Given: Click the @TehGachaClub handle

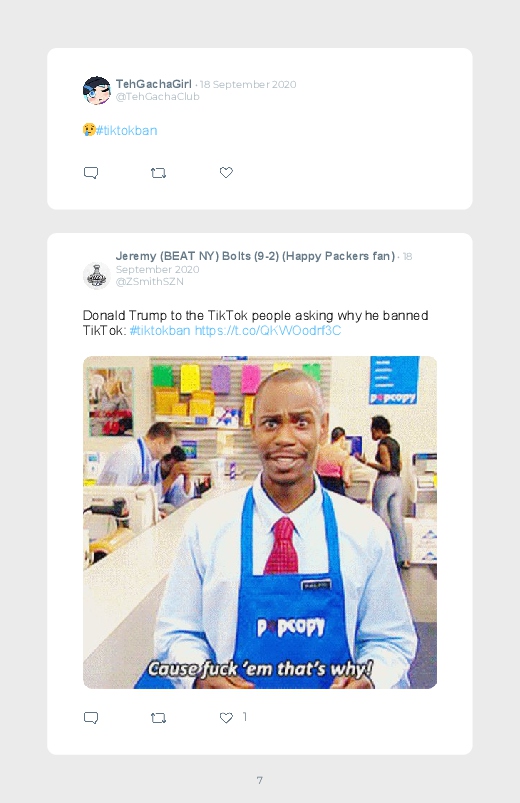Looking at the screenshot, I should point(157,97).
